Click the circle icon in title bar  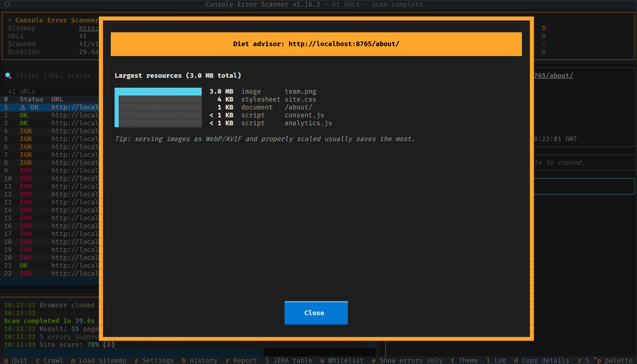(7, 4)
